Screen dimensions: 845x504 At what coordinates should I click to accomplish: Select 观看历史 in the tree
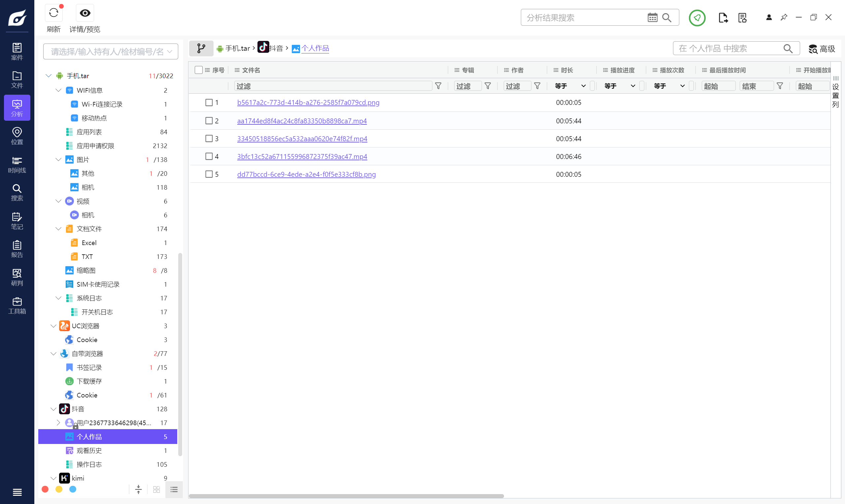[89, 450]
